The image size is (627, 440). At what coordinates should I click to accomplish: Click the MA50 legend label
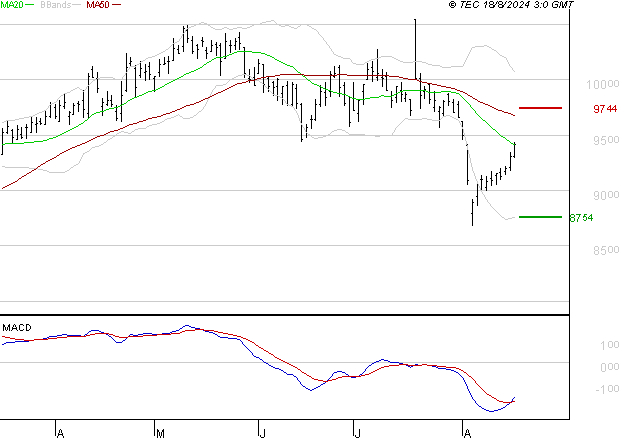98,5
